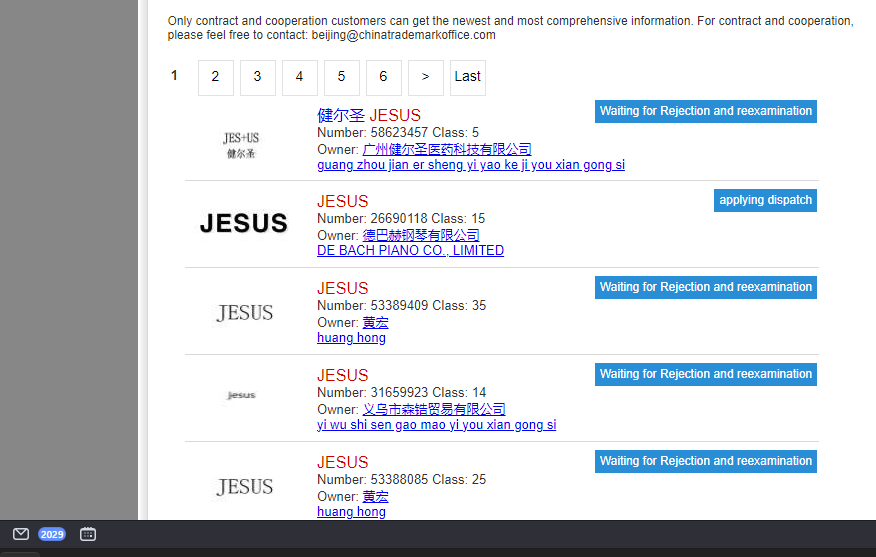Open the DE BACH PIANO CO., LIMITED link

410,251
